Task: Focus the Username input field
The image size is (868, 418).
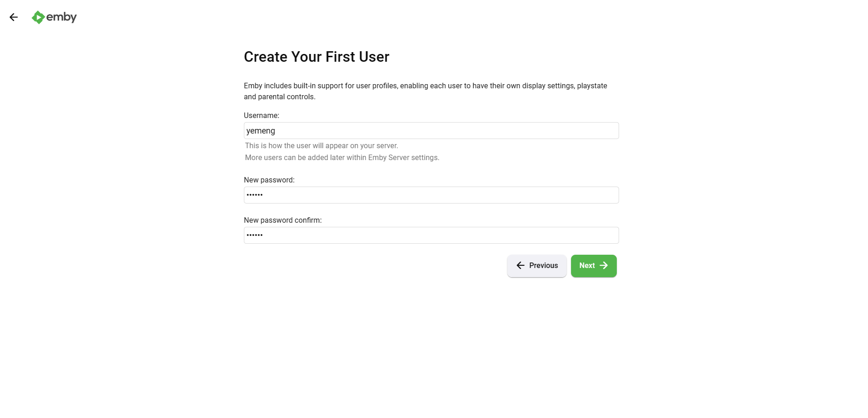Action: (431, 131)
